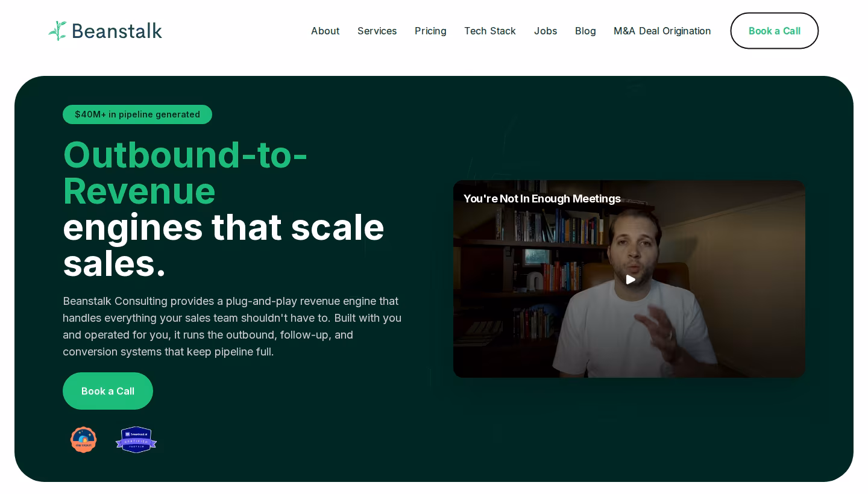This screenshot has height=494, width=868.
Task: Open the Tech Stack page
Action: tap(489, 31)
